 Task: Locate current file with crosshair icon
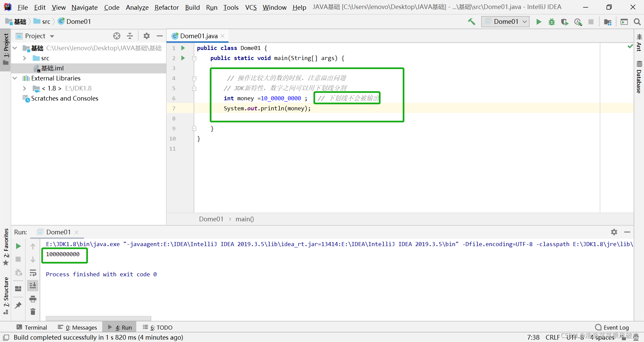[117, 36]
